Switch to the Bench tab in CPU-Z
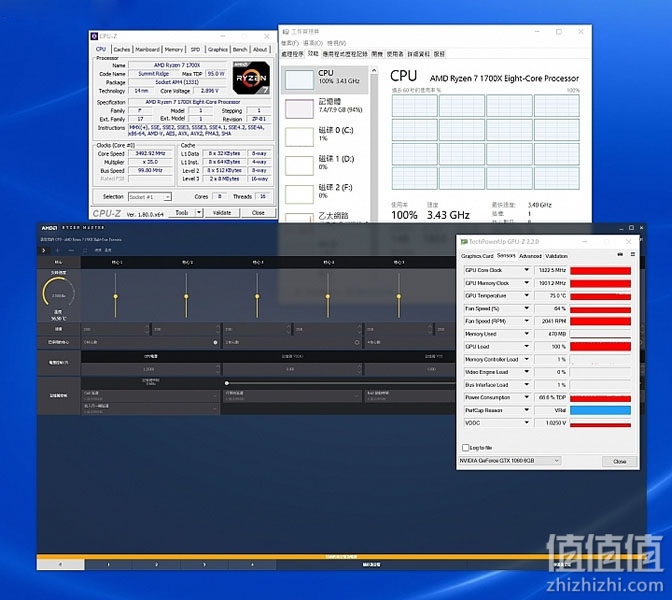The image size is (672, 600). tap(240, 50)
